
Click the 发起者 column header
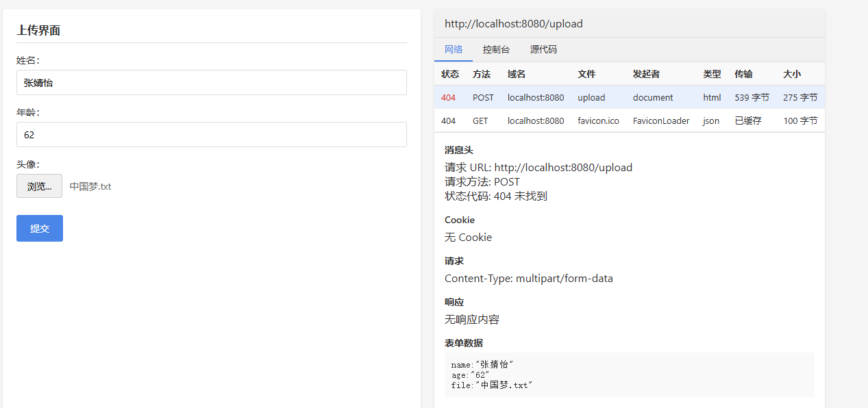(646, 74)
